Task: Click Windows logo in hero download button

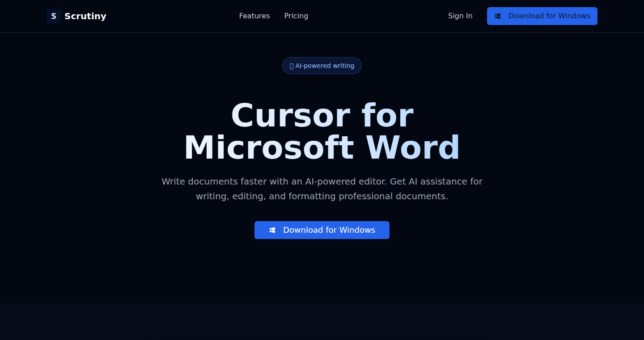Action: coord(272,230)
